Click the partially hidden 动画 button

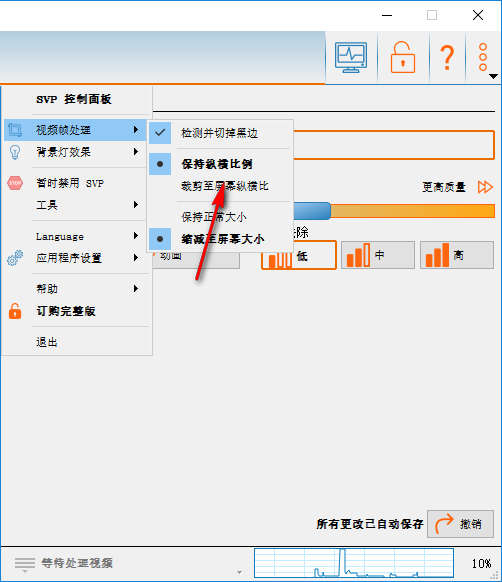(x=196, y=260)
